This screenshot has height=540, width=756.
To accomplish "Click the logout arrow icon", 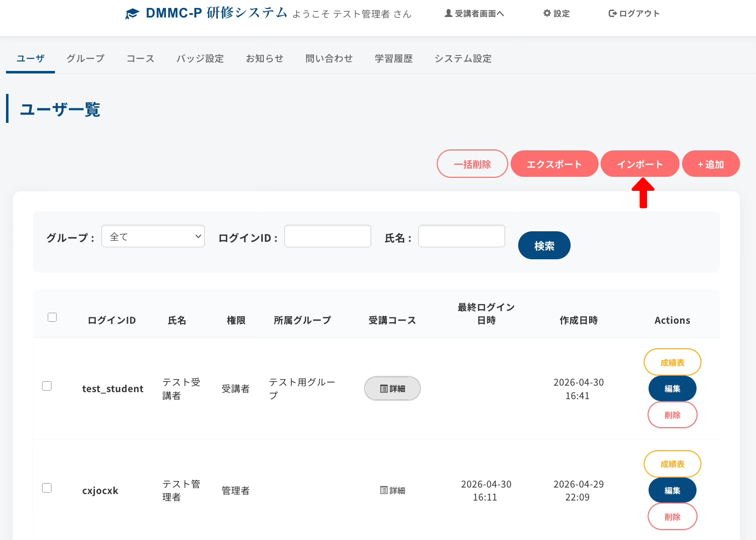I will (612, 13).
